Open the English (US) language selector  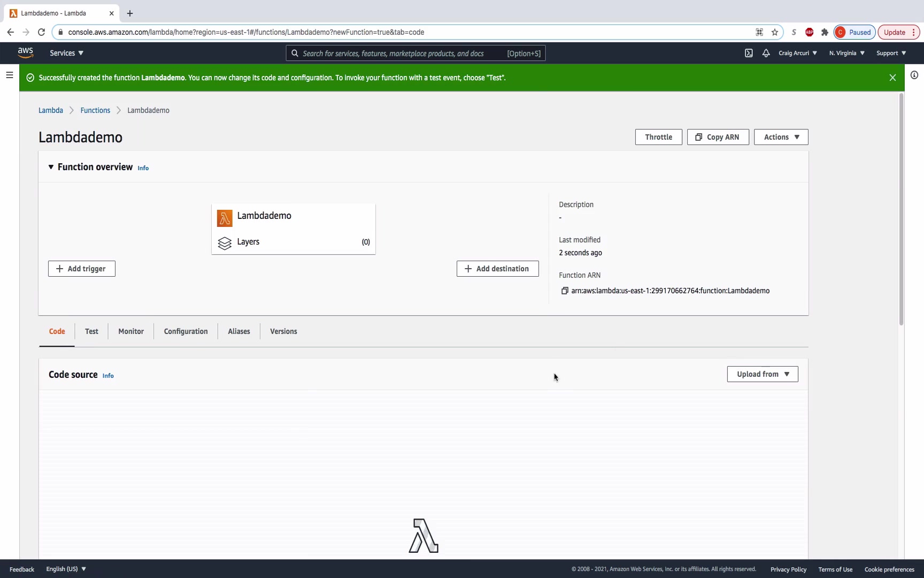point(66,569)
